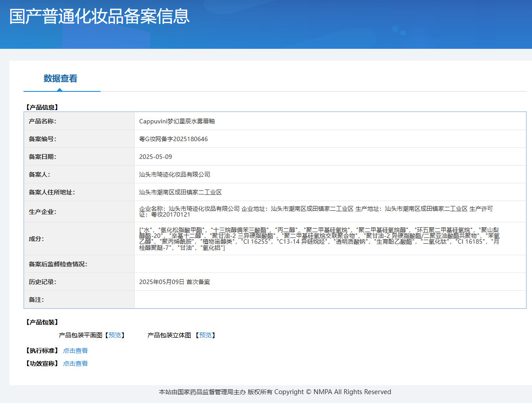Click the 【产品信息】 section heading
This screenshot has height=403, width=532.
42,107
